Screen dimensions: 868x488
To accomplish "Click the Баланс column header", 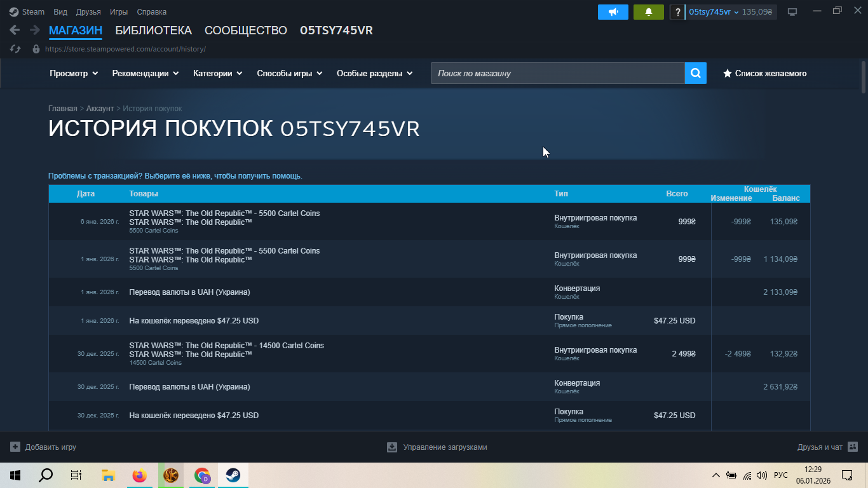I will [x=786, y=198].
